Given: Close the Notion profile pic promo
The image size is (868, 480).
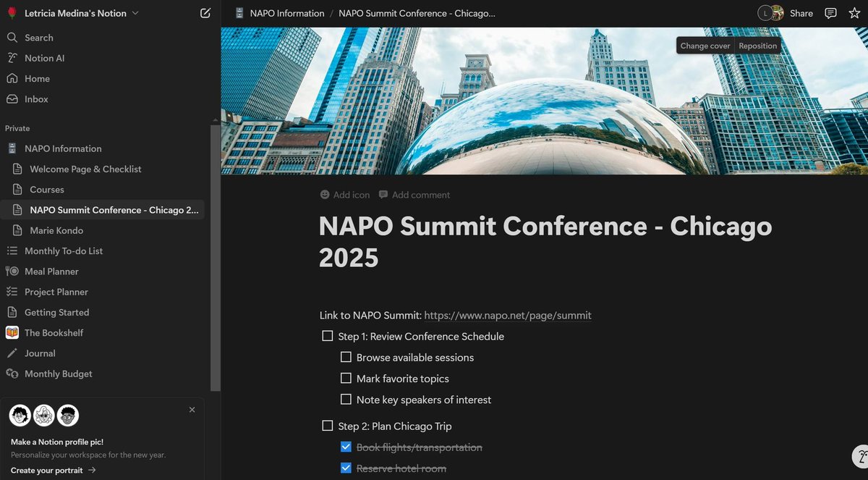Looking at the screenshot, I should tap(192, 410).
